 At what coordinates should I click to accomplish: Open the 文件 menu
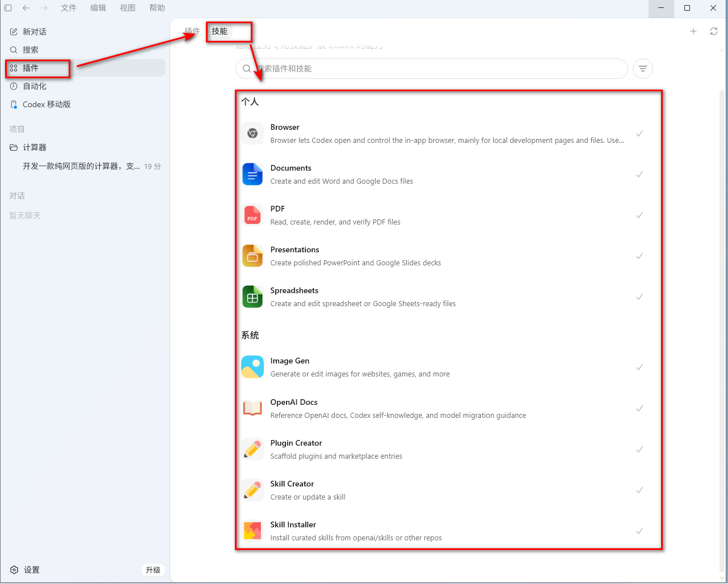click(x=69, y=8)
